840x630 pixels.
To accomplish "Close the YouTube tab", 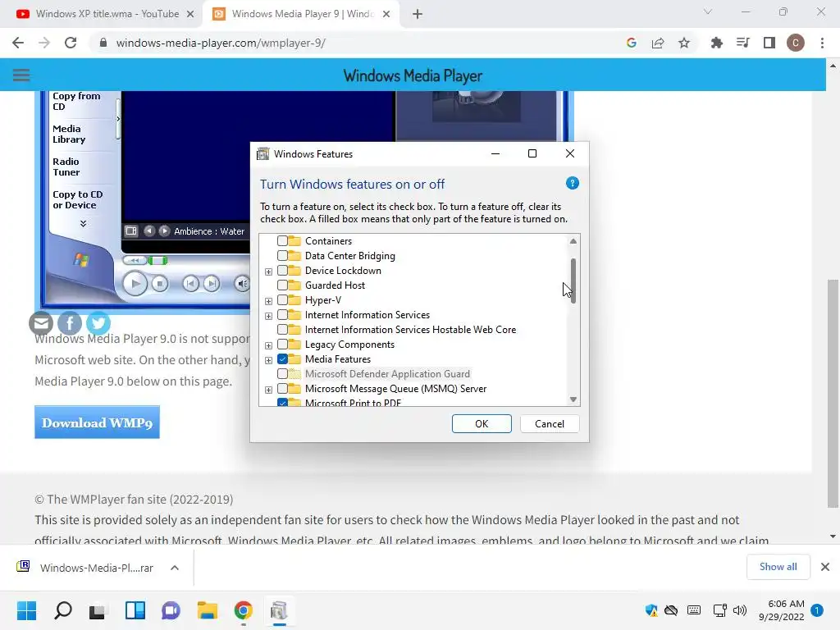I will click(190, 14).
